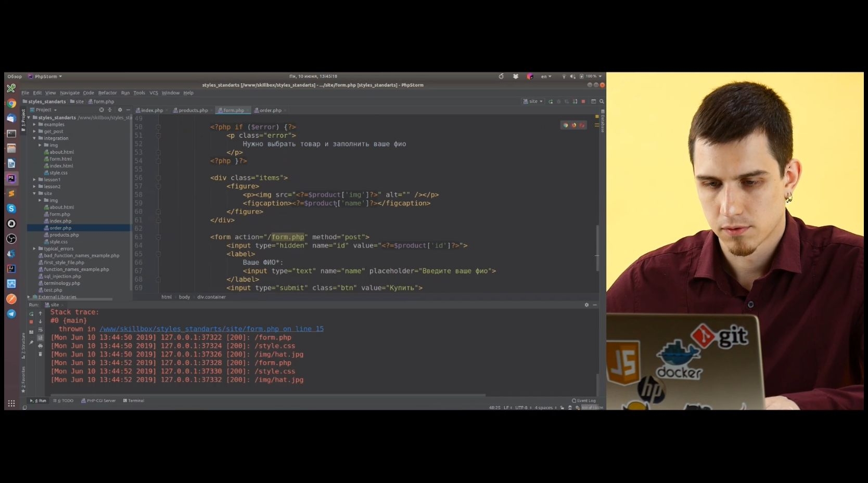Open the PhpStorm app menu in top bar
The height and width of the screenshot is (483, 868).
click(x=45, y=76)
